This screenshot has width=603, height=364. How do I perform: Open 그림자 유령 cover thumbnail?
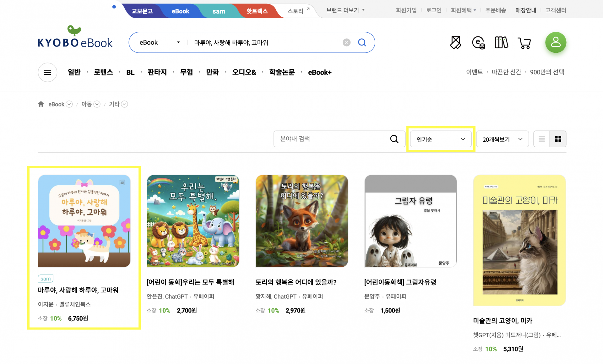tap(410, 221)
